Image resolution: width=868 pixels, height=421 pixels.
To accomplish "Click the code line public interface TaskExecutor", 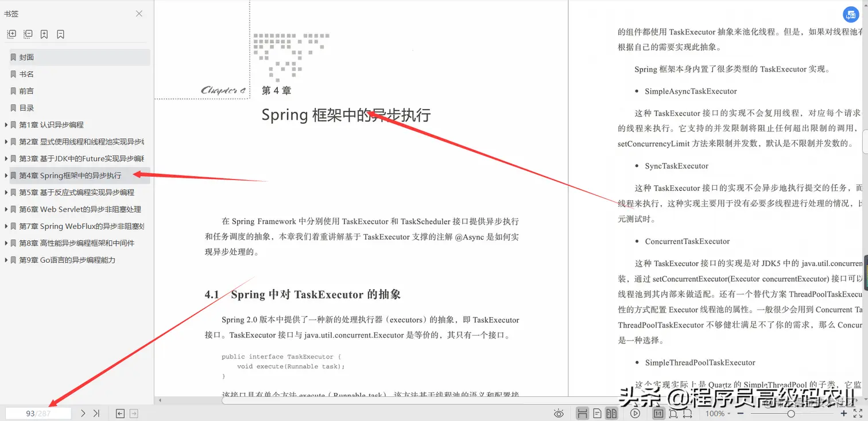I will point(281,357).
